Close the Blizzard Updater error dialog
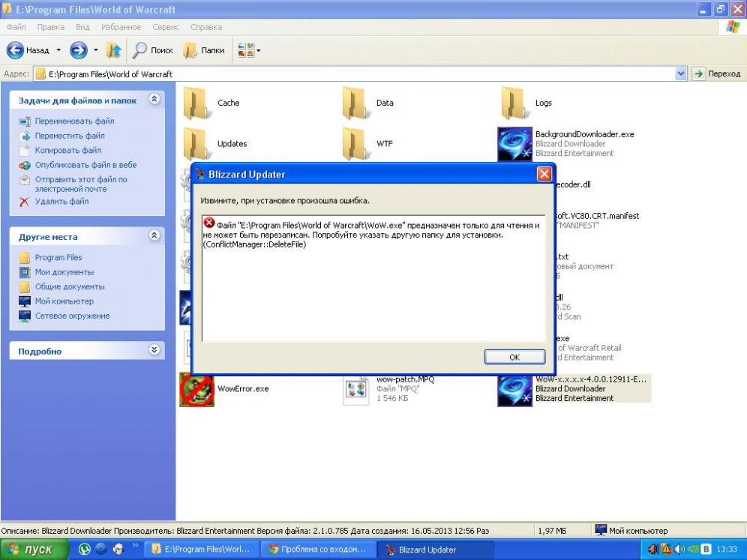Image resolution: width=747 pixels, height=560 pixels. 544,174
